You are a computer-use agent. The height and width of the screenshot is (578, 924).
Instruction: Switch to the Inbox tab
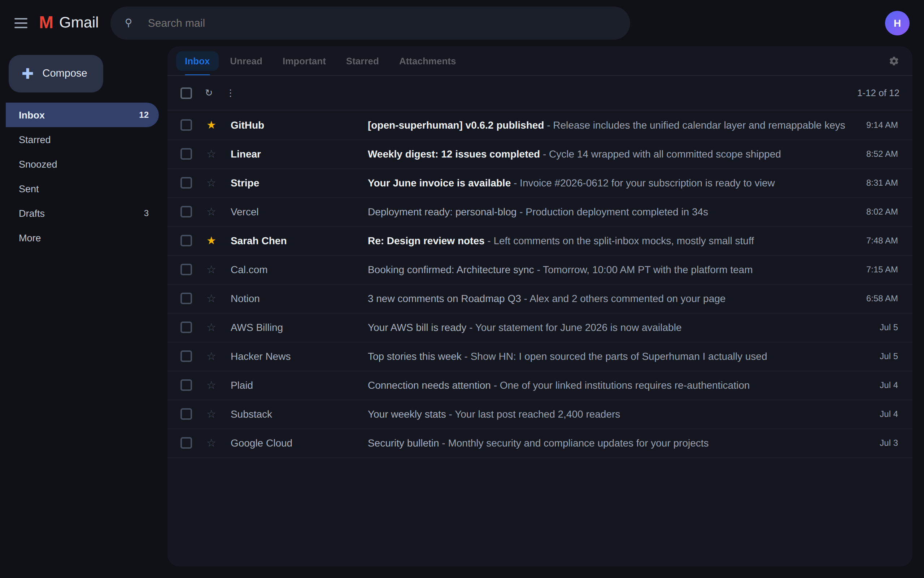click(197, 61)
